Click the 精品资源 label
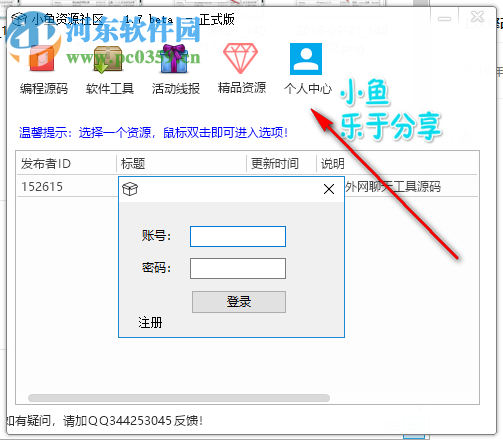The width and height of the screenshot is (503, 441). pos(242,88)
